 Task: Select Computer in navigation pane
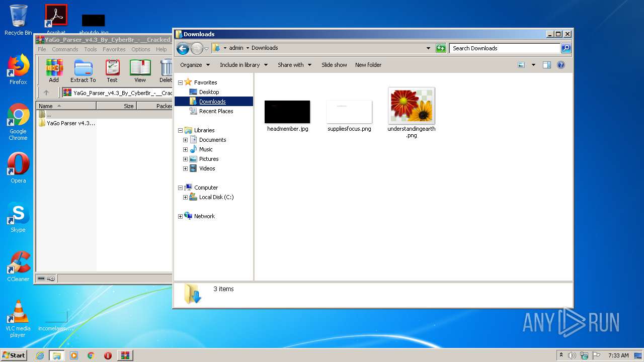pos(206,188)
